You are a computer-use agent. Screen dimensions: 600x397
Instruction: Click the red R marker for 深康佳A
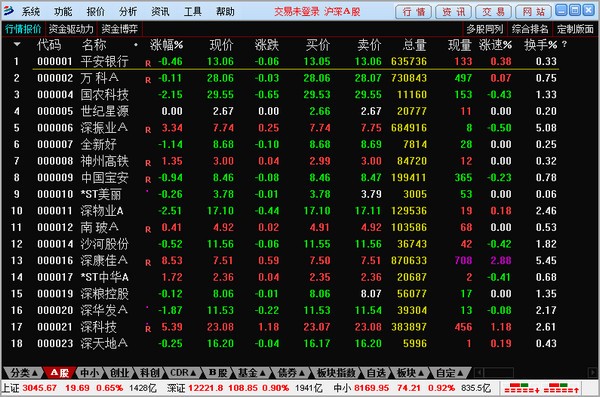coord(148,263)
